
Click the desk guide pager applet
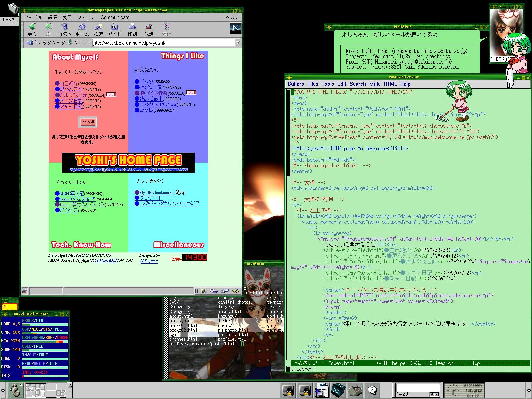(46, 390)
